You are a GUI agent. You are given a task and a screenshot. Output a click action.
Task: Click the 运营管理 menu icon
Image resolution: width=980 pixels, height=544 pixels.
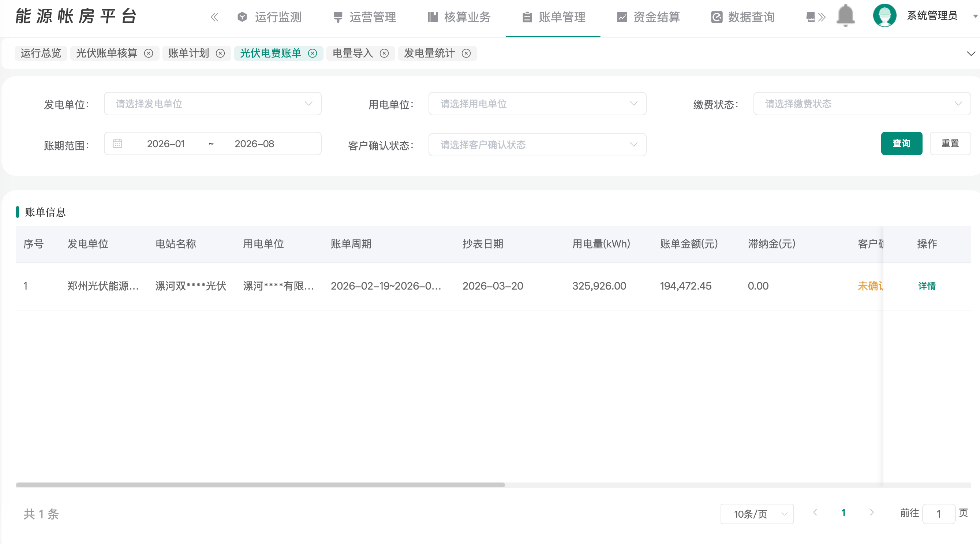pyautogui.click(x=338, y=17)
